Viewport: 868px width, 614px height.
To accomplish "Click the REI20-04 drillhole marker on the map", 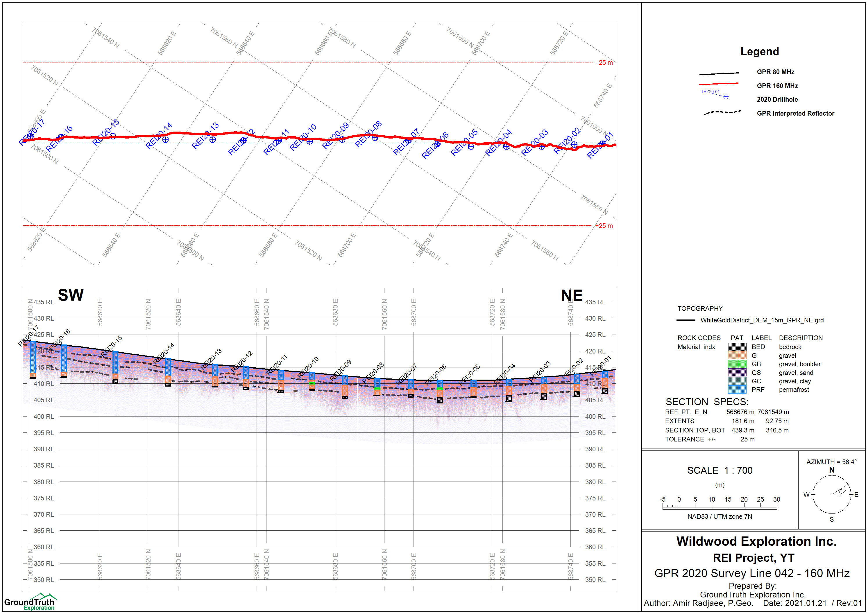I will [x=507, y=147].
